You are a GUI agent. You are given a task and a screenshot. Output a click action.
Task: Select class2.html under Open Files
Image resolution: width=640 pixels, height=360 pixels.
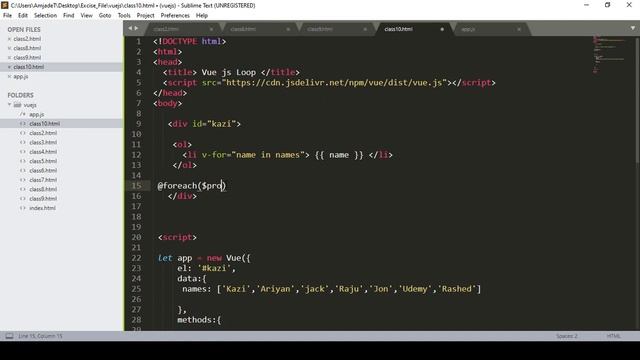[27, 39]
